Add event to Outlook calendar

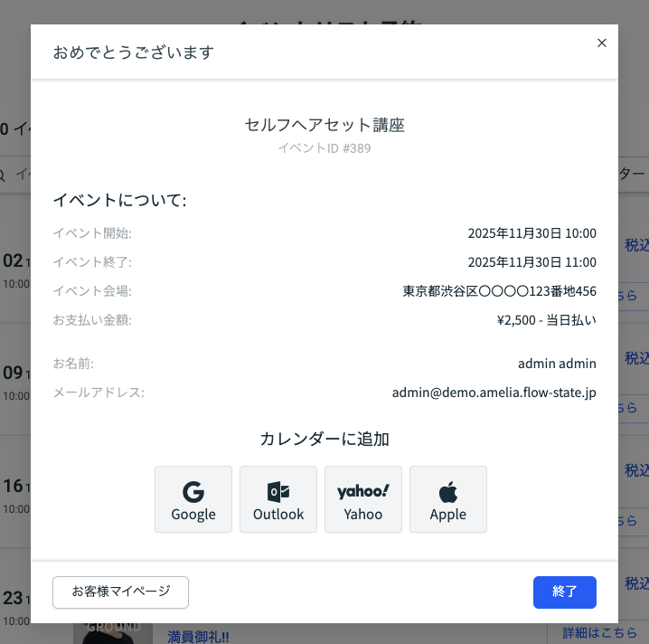(278, 499)
